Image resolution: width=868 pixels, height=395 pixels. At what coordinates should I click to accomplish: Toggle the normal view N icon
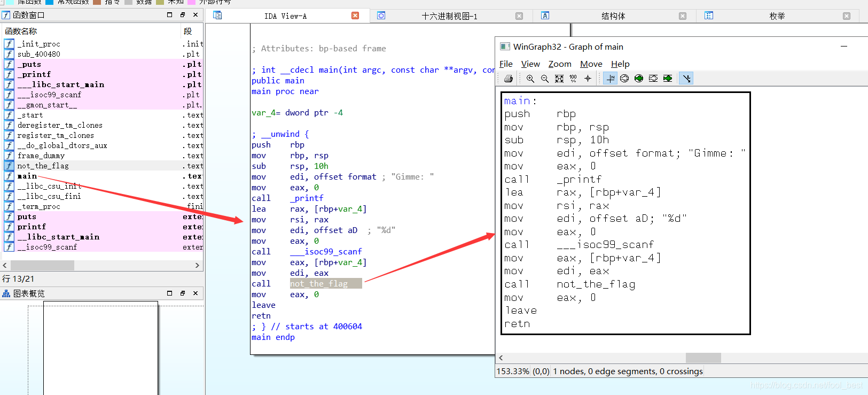610,79
